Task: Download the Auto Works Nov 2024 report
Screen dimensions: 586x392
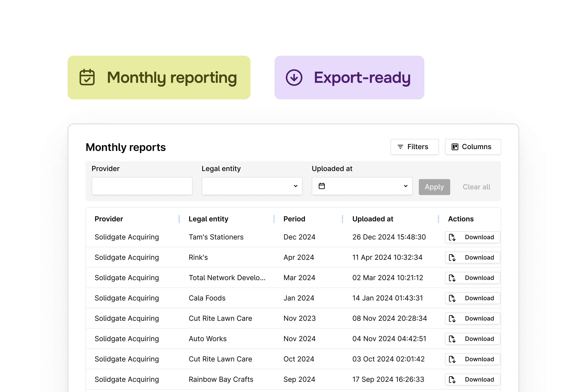Action: pyautogui.click(x=472, y=339)
